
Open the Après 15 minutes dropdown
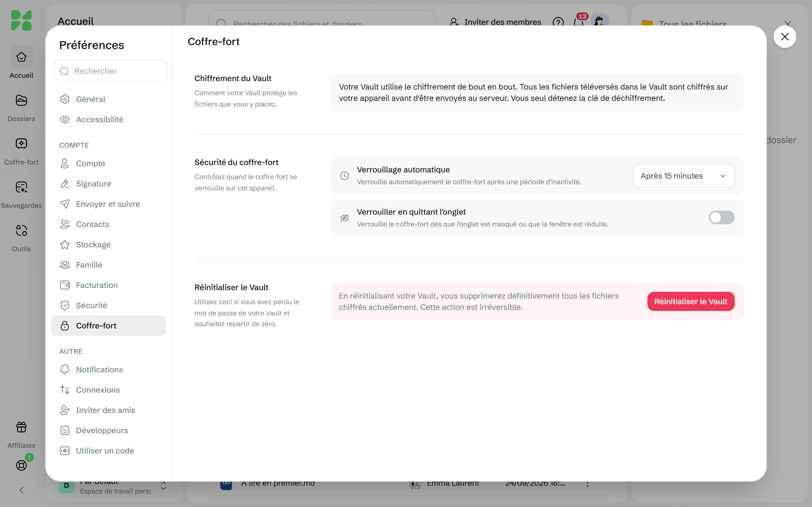(683, 176)
